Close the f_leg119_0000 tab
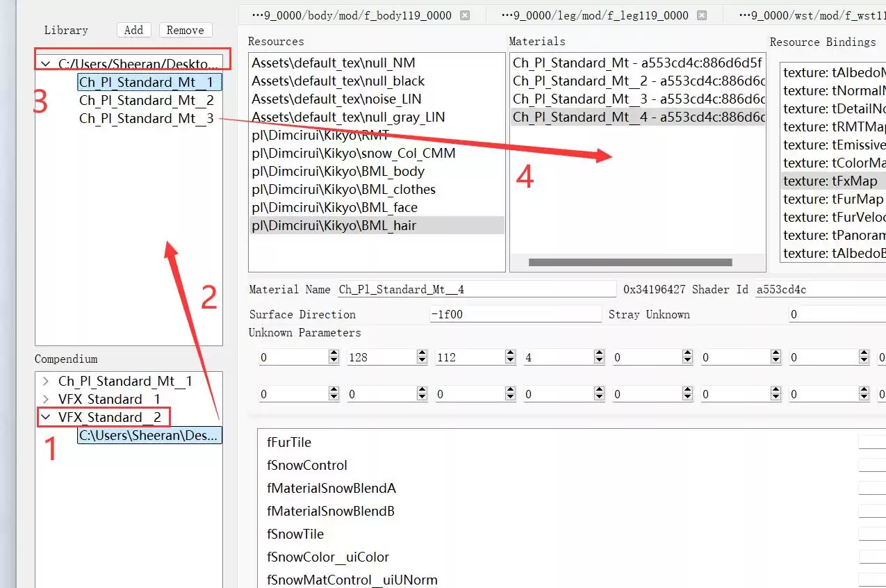Screen dimensions: 886x588 702,15
